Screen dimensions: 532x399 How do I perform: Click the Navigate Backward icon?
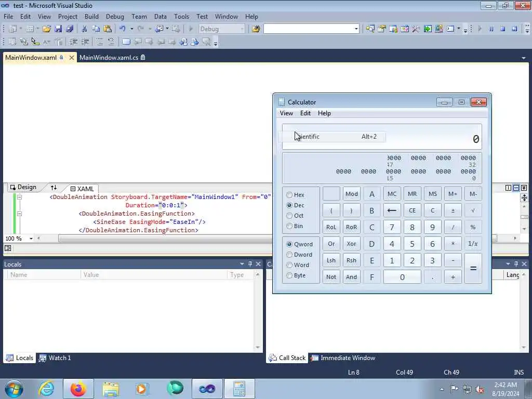pos(160,29)
